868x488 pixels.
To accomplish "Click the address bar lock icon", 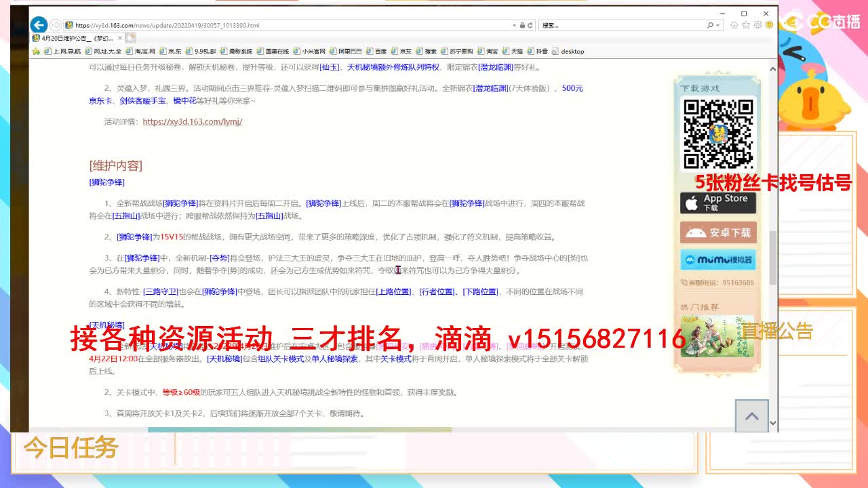I will pyautogui.click(x=522, y=25).
